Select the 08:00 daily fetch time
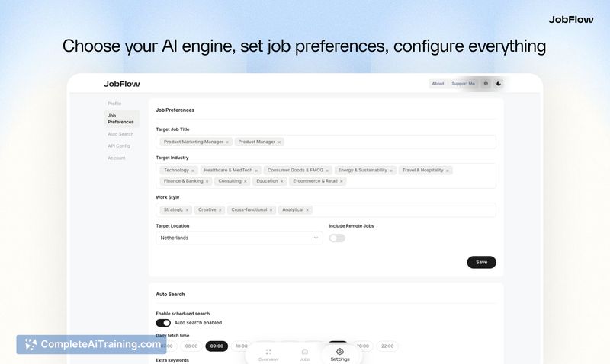 [x=191, y=346]
